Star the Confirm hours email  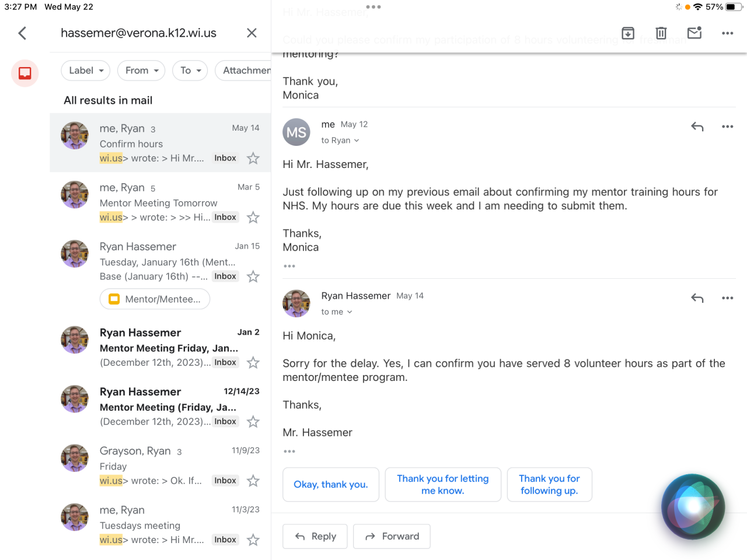tap(253, 158)
